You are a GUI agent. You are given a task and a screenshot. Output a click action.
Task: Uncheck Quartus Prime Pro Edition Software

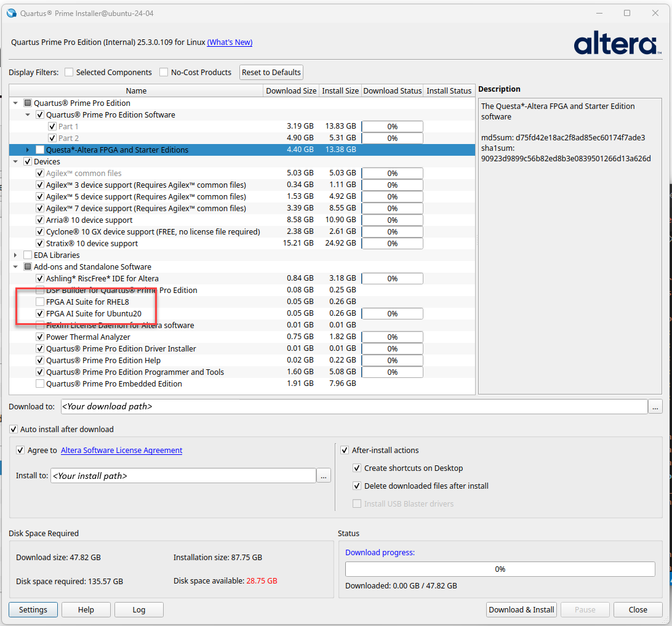click(40, 115)
